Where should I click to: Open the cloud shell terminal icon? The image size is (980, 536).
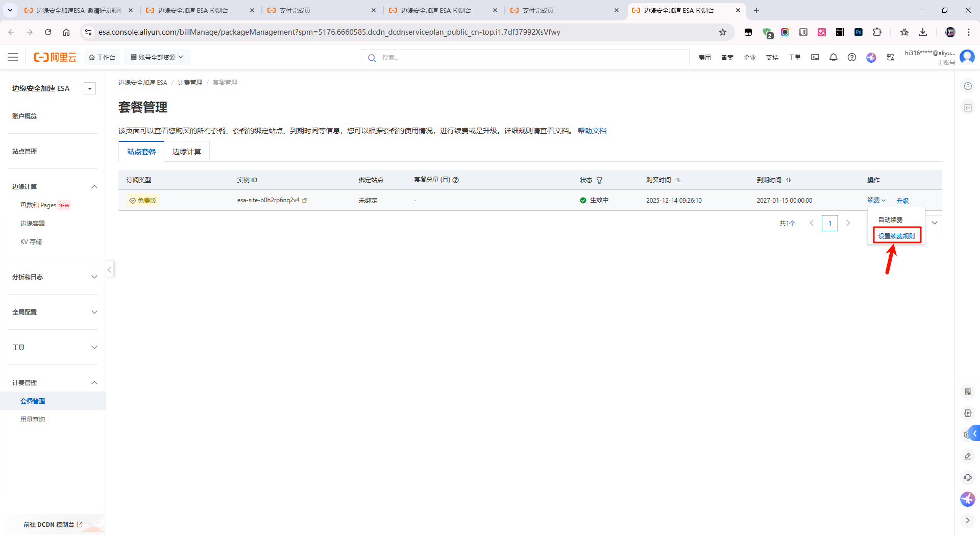(815, 57)
